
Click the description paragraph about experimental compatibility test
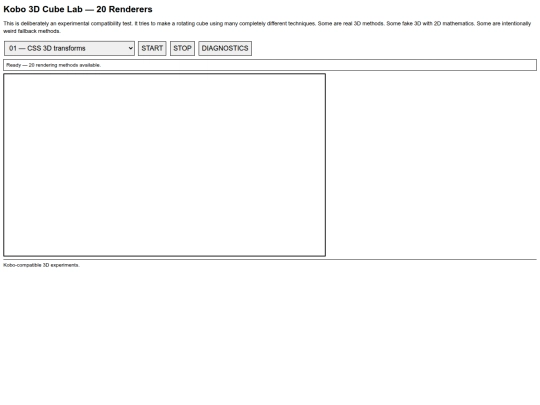tap(267, 27)
